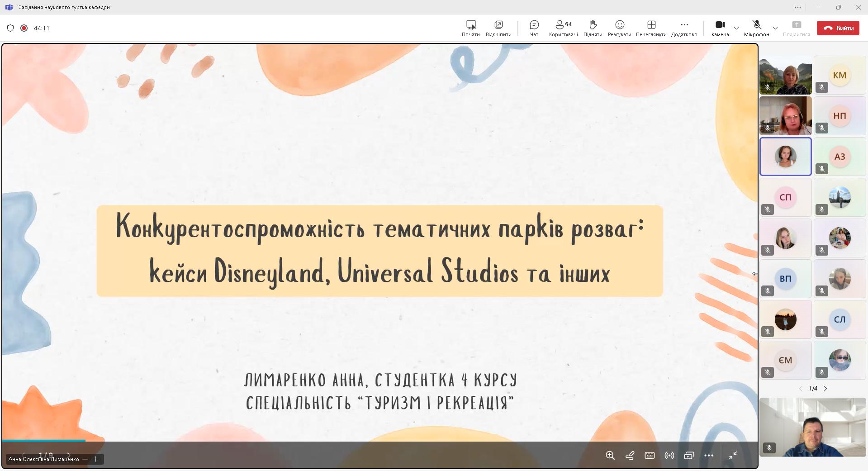The width and height of the screenshot is (868, 471).
Task: Select the KM participant tile
Action: pos(840,75)
